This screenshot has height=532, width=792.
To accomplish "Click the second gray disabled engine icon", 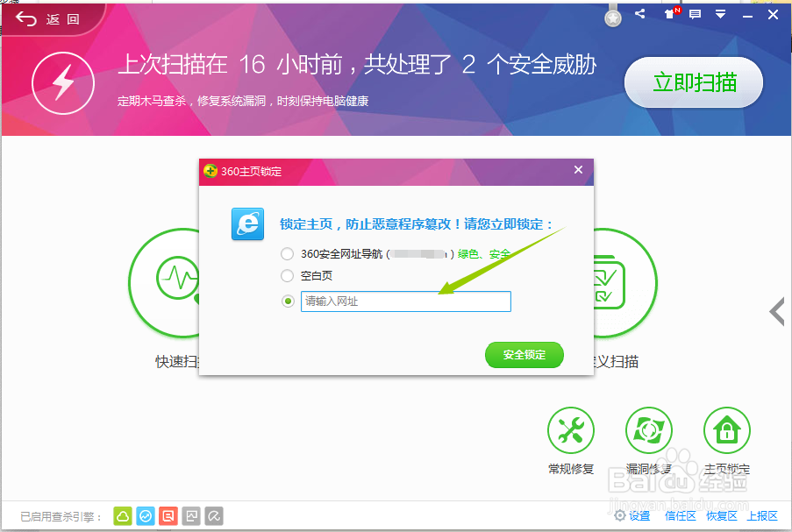I will pyautogui.click(x=214, y=516).
